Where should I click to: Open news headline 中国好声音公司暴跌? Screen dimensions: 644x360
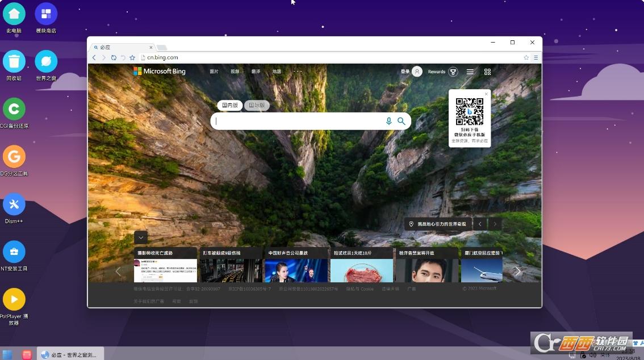288,253
